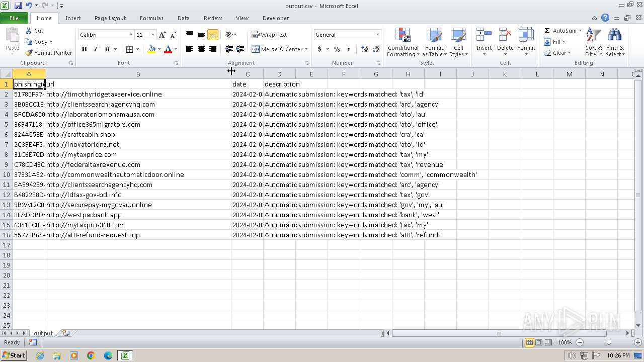Viewport: 644px width, 362px height.
Task: Open Cell Styles gallery
Action: (x=458, y=43)
